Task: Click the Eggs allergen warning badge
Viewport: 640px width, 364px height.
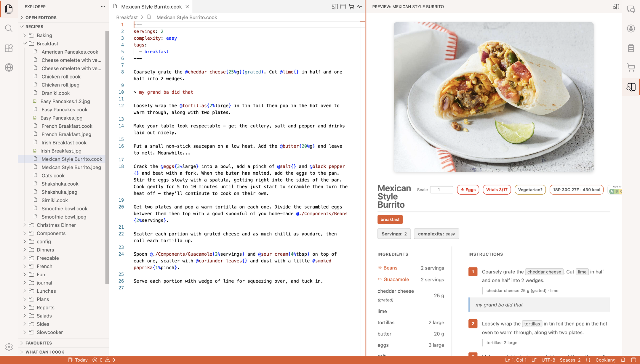Action: [468, 190]
